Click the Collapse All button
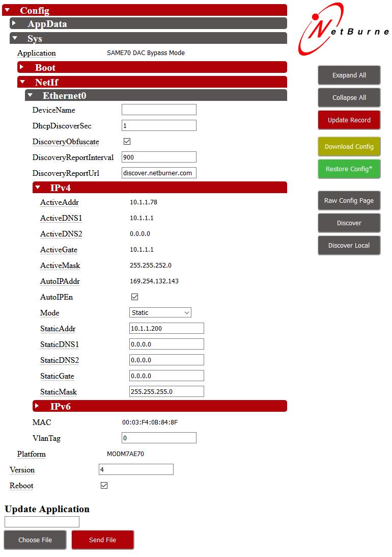Viewport: 392px width, 557px height. point(349,98)
